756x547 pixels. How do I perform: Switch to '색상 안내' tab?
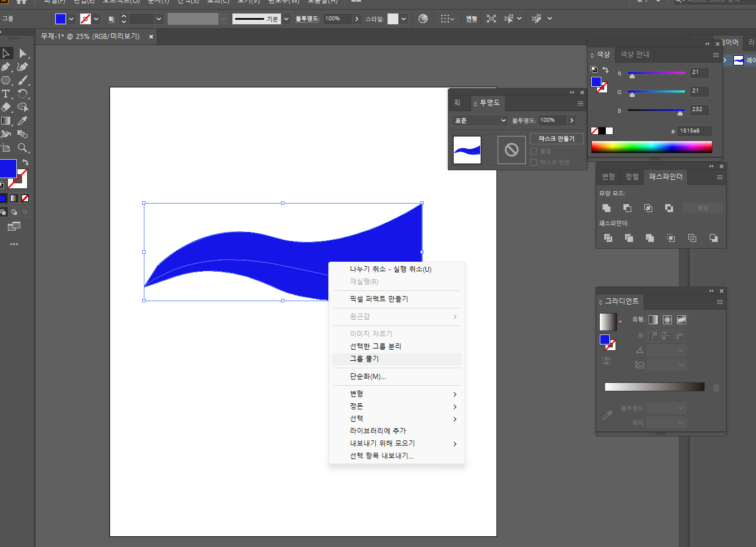click(635, 54)
